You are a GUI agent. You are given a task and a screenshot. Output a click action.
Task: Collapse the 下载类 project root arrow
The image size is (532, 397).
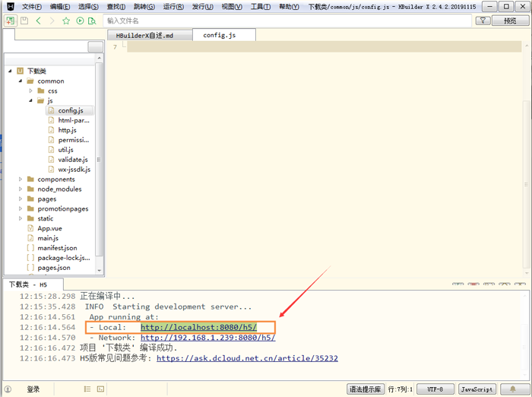[10, 71]
